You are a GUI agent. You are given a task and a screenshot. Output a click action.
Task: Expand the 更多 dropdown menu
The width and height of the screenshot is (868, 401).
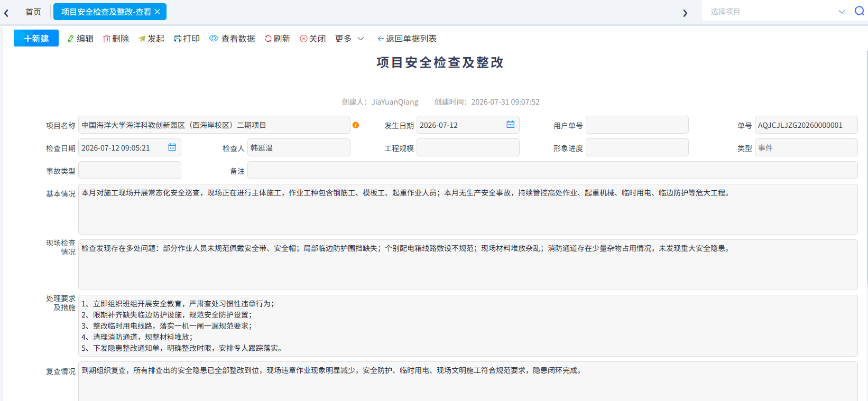[x=349, y=39]
